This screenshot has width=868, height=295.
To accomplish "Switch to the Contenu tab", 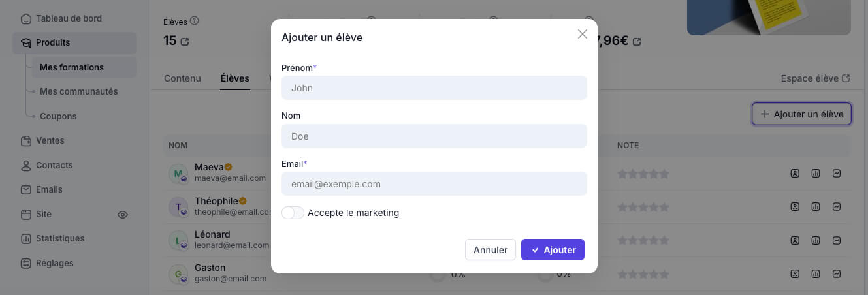I will tap(182, 78).
